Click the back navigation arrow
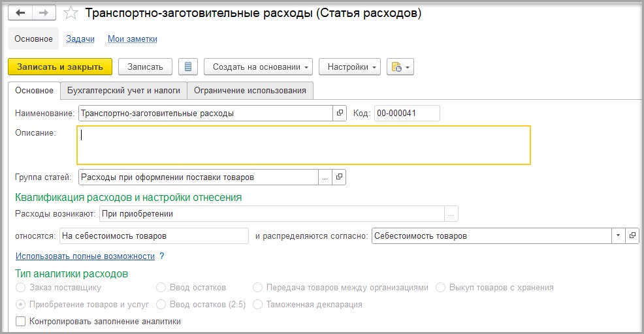 (x=20, y=13)
